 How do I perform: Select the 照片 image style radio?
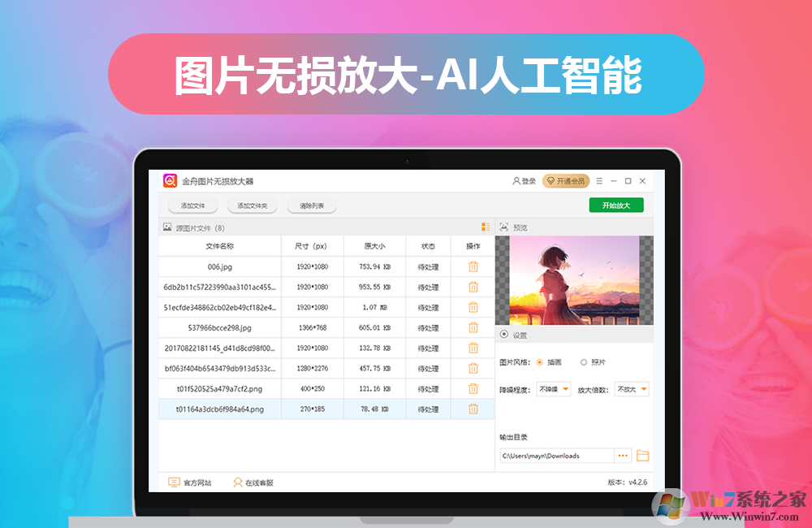(582, 361)
